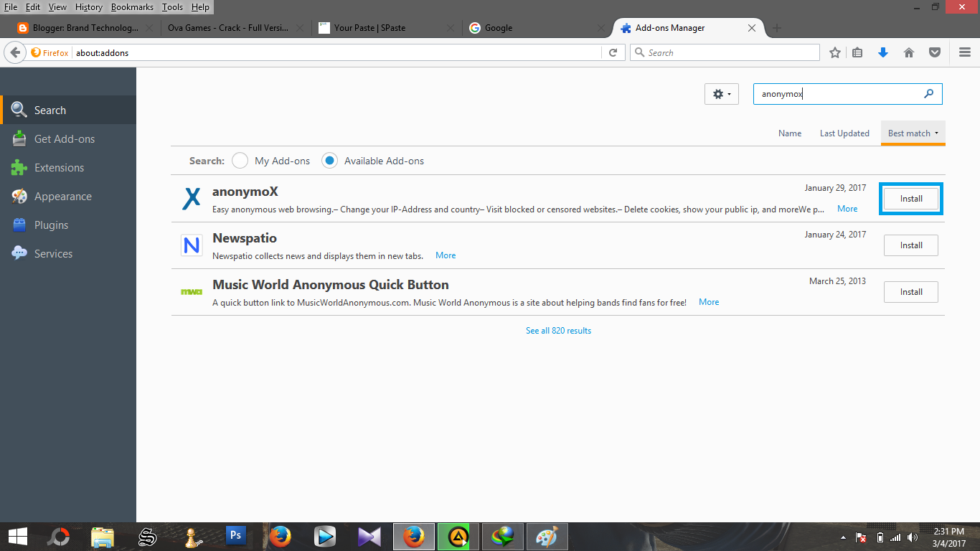The height and width of the screenshot is (551, 980).
Task: Sort results by Last Updated
Action: (844, 133)
